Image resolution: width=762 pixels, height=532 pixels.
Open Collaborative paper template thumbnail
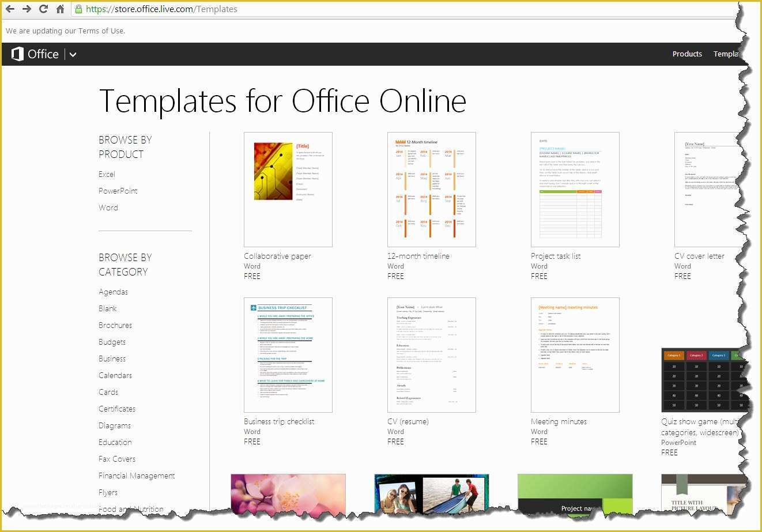[288, 190]
